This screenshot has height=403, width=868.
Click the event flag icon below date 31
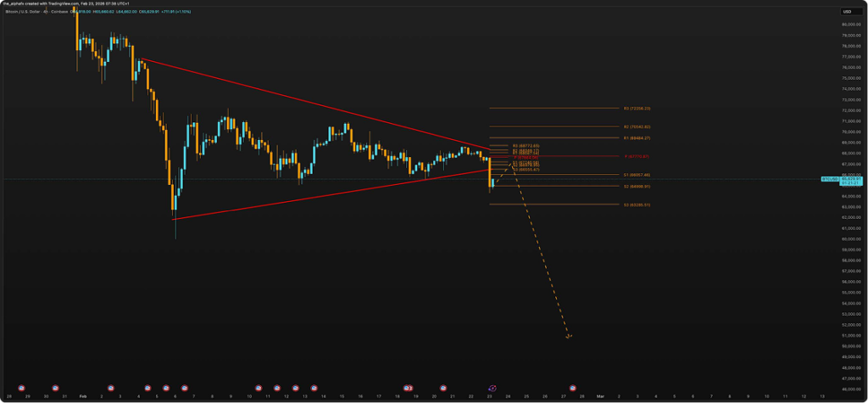56,386
